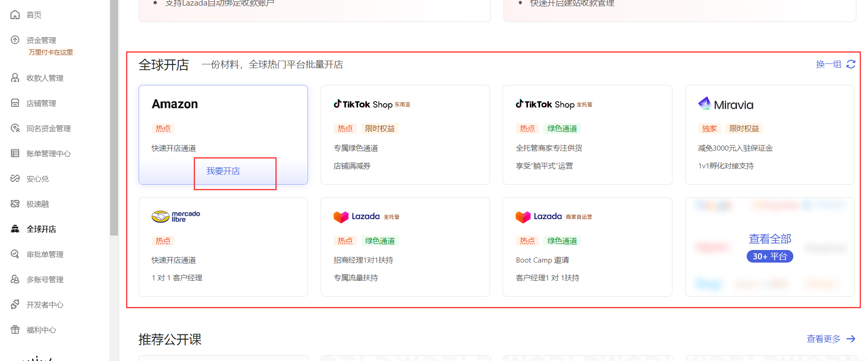Click 限时权益 tag on TikTok 东南亚 card
Screen dimensions: 868x361
coord(380,128)
